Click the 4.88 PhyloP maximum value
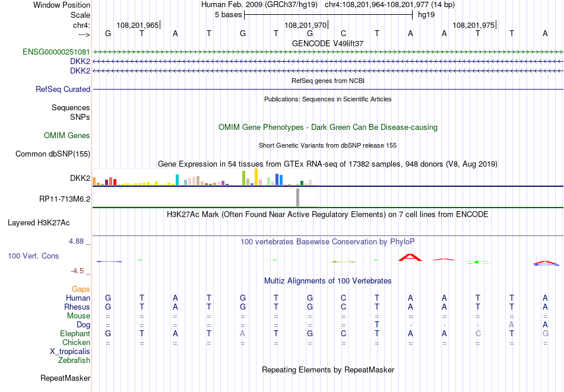Viewport: 564px width, 392px height. (76, 241)
